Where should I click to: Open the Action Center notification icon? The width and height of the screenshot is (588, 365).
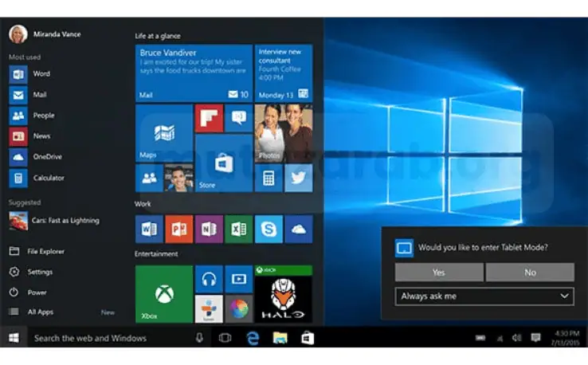[x=536, y=338]
